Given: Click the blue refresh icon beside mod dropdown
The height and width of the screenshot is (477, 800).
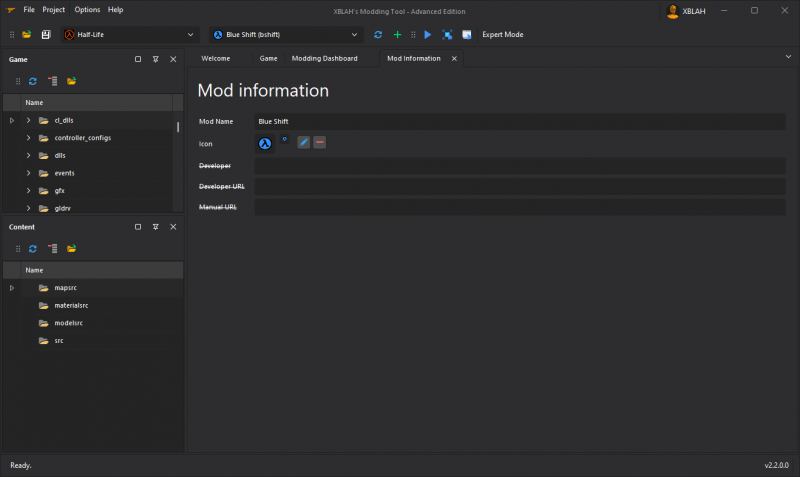Looking at the screenshot, I should tap(378, 35).
